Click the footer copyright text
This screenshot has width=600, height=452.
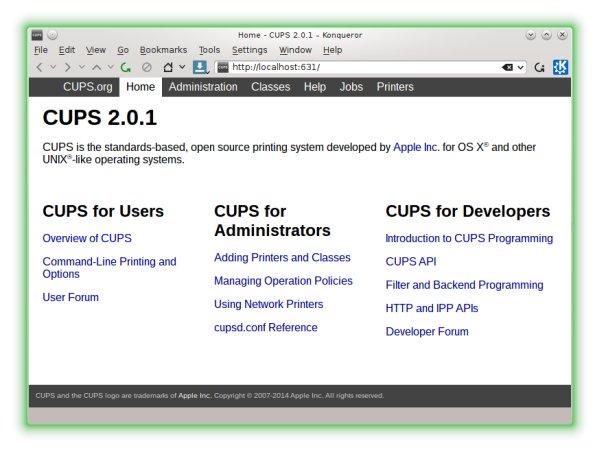click(x=210, y=396)
